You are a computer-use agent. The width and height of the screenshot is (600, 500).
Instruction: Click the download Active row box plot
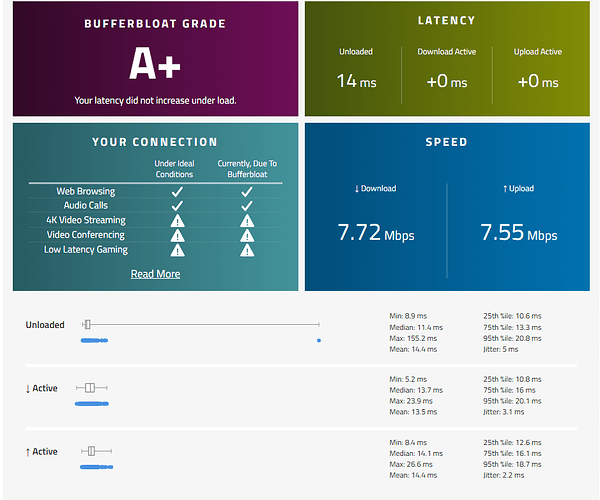coord(90,387)
